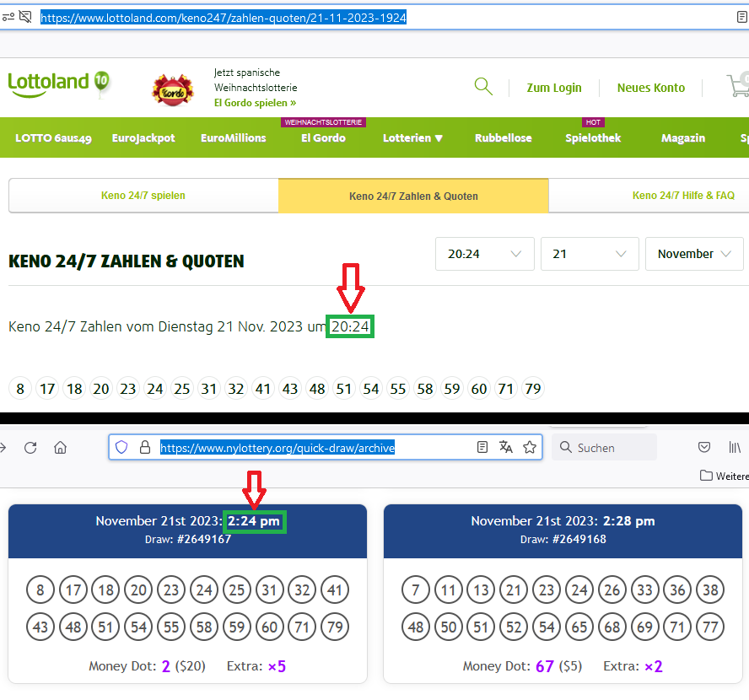
Task: Open the Lottoland shopping cart
Action: [737, 85]
